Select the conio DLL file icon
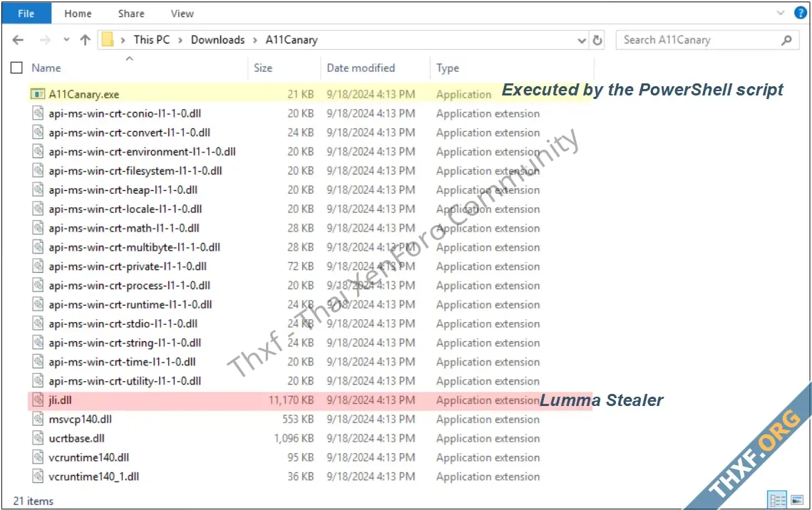 (x=38, y=113)
